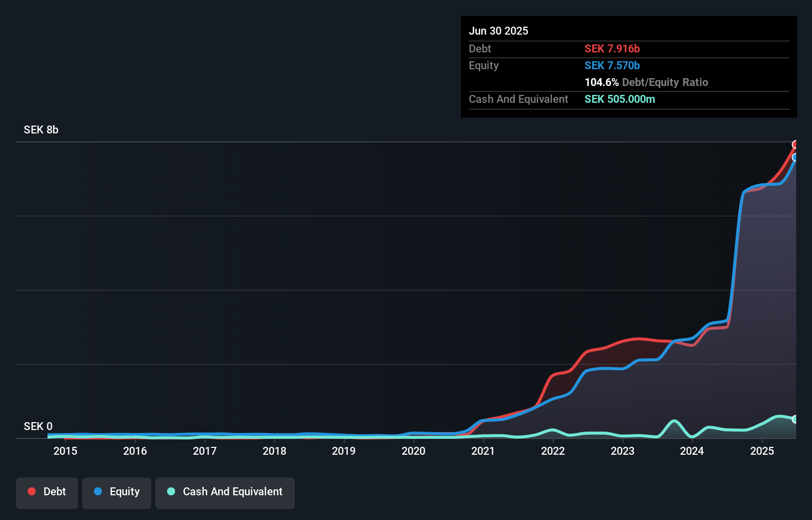Click the SEK 505.000m cash value
812x520 pixels.
[x=620, y=99]
